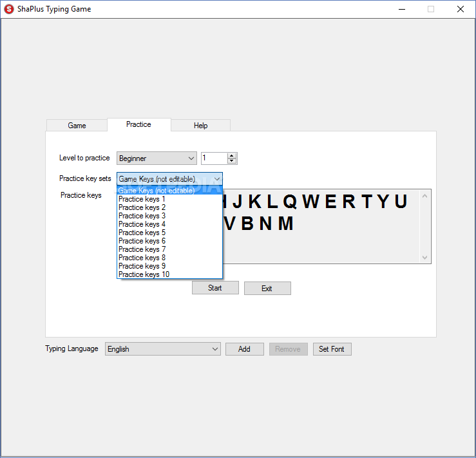Pick Practice keys 6 option
Screen dimensions: 476x458
pyautogui.click(x=169, y=241)
